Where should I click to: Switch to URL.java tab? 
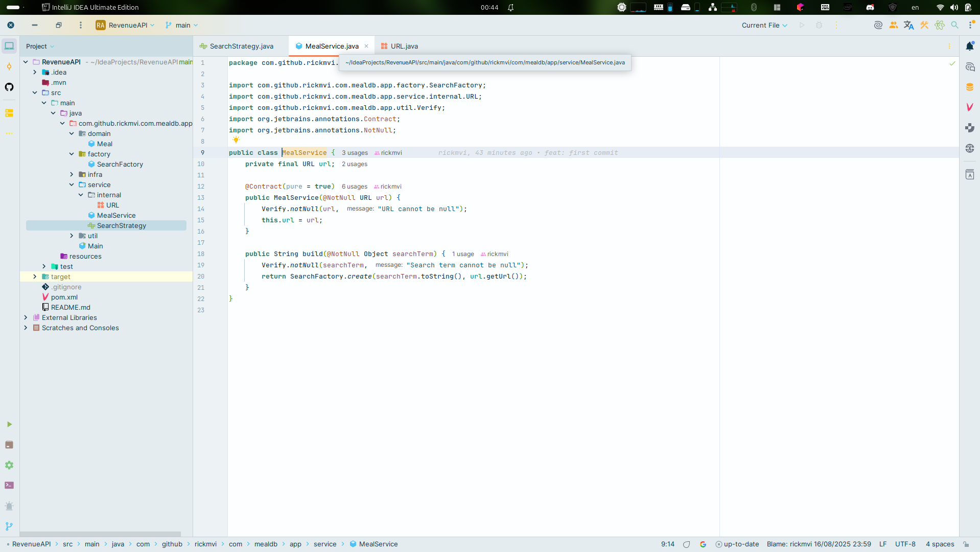(x=400, y=46)
